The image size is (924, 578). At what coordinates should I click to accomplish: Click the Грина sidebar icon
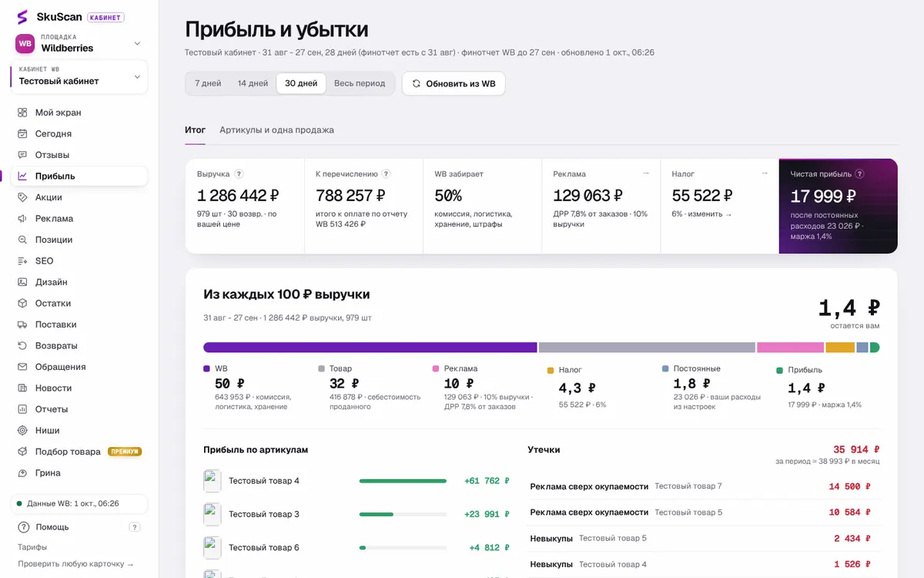pos(22,472)
